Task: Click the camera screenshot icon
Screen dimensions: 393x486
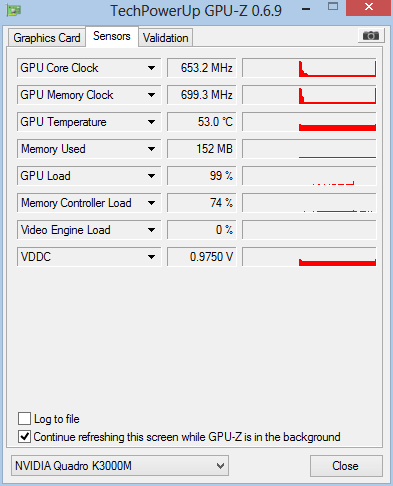Action: pos(371,36)
